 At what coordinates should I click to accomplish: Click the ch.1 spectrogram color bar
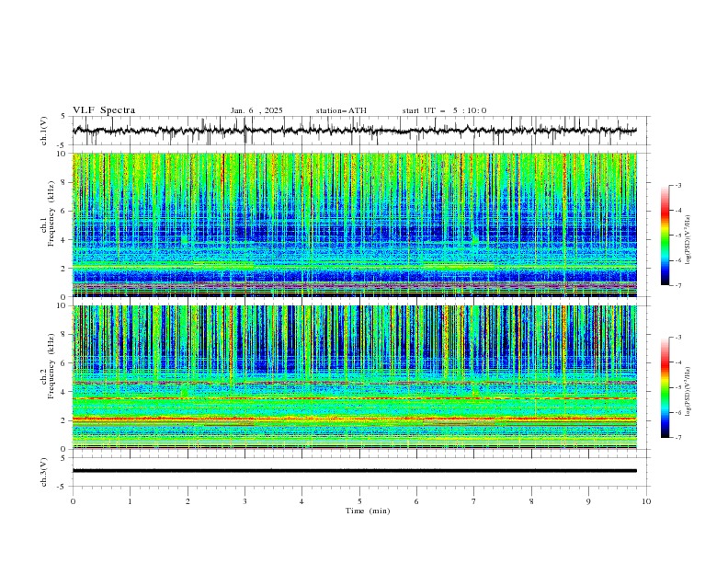click(665, 236)
